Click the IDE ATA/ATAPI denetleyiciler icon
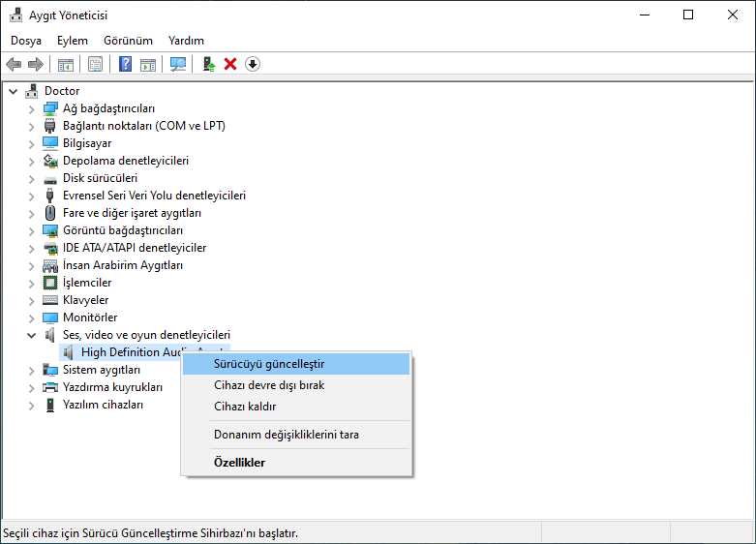Viewport: 756px width, 544px height. pos(50,248)
